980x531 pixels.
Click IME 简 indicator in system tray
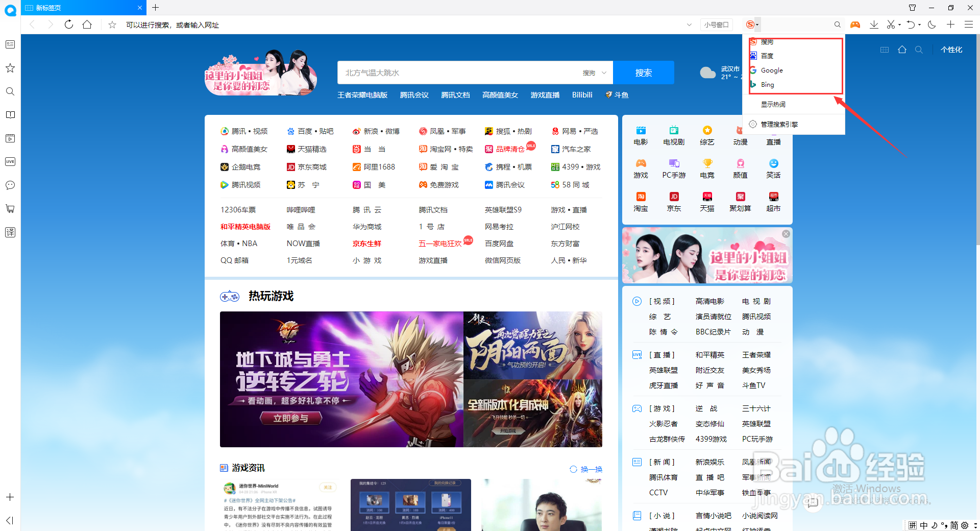[954, 525]
